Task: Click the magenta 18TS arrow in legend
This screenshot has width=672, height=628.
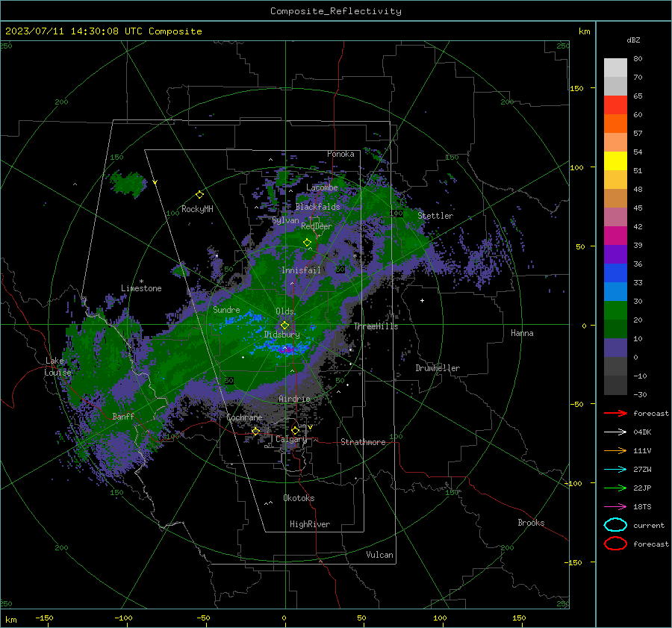Action: pyautogui.click(x=615, y=507)
